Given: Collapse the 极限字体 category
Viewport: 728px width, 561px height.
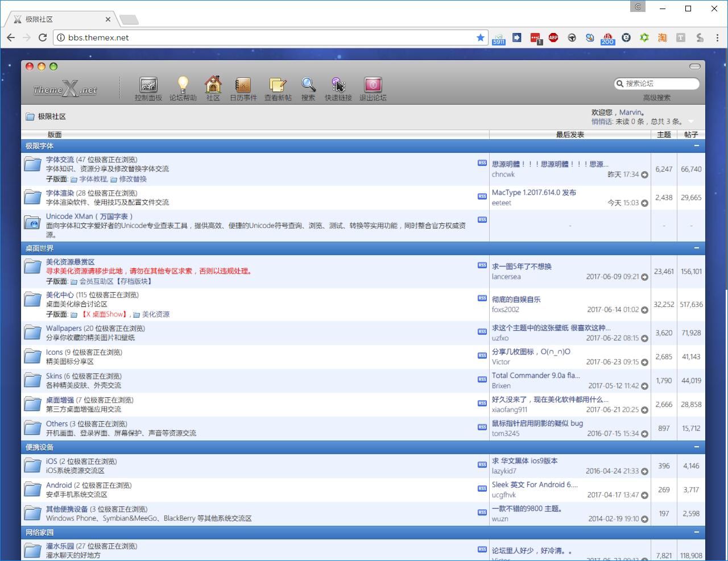Looking at the screenshot, I should 697,146.
